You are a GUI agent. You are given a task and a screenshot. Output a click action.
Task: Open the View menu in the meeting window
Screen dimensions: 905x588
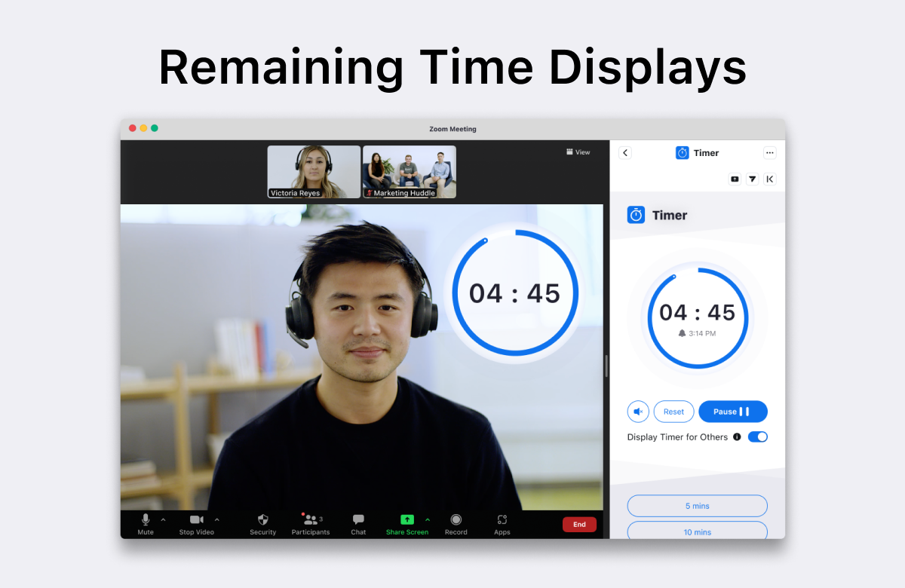[578, 152]
